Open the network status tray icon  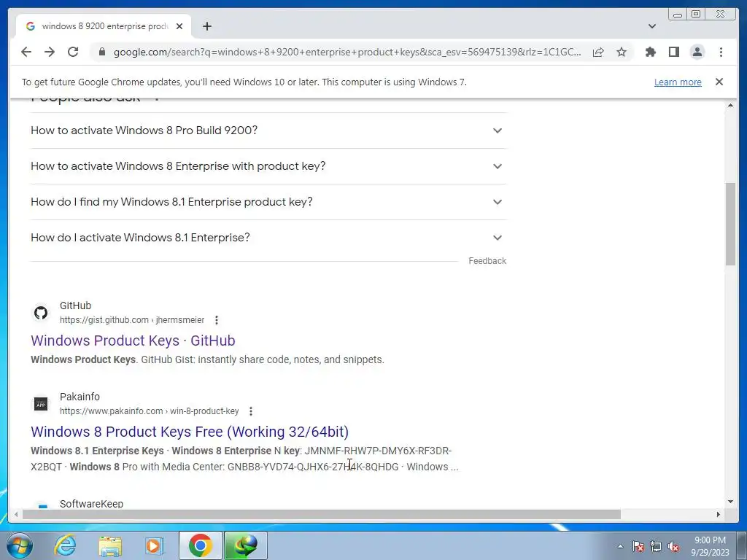[656, 546]
